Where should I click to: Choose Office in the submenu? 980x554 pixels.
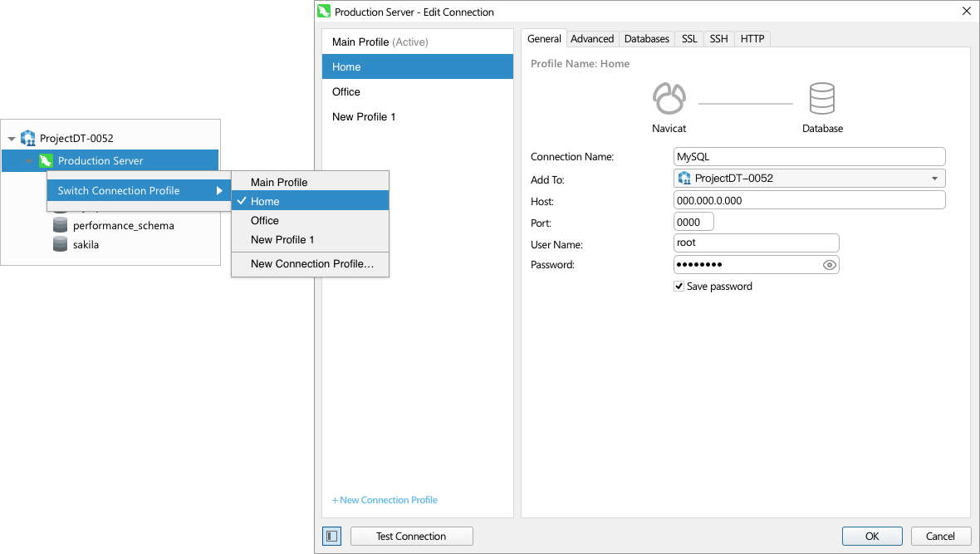310,220
